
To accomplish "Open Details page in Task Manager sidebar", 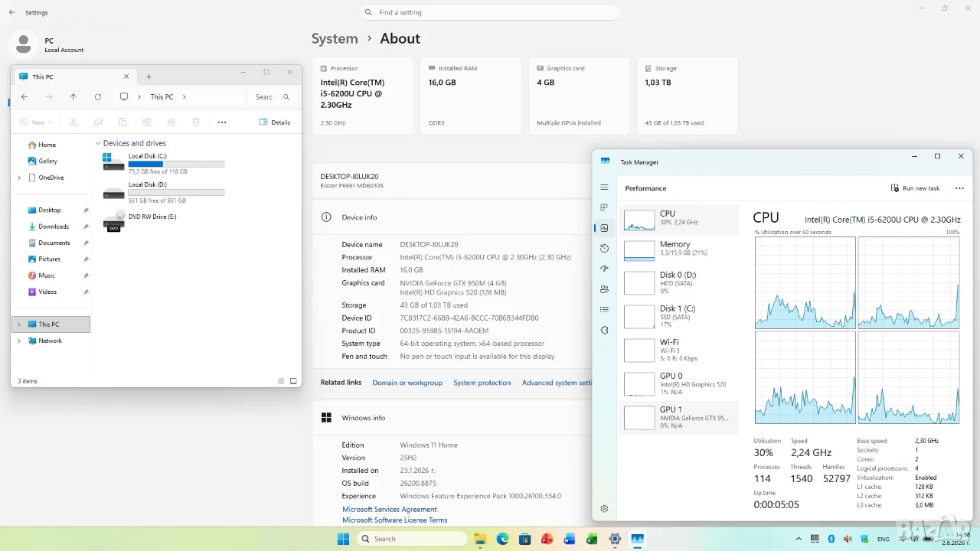I will [x=604, y=309].
